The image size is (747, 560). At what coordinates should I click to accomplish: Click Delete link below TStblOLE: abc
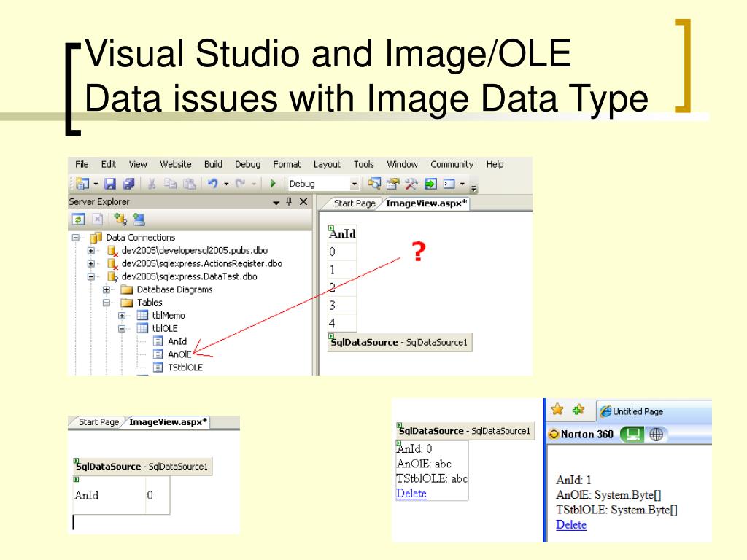tap(411, 494)
